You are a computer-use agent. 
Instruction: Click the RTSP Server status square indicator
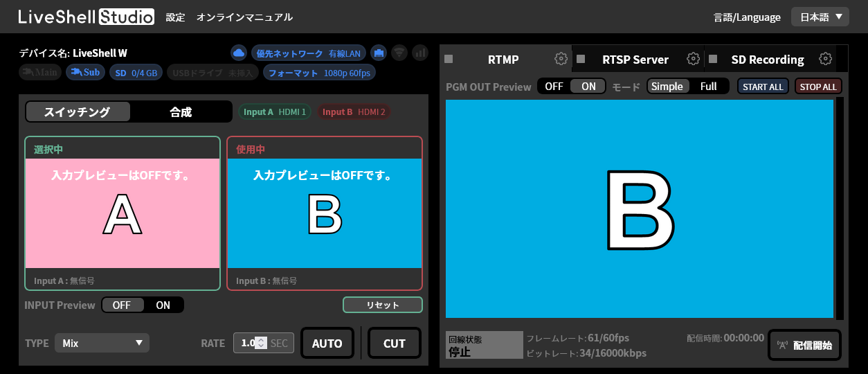click(581, 60)
